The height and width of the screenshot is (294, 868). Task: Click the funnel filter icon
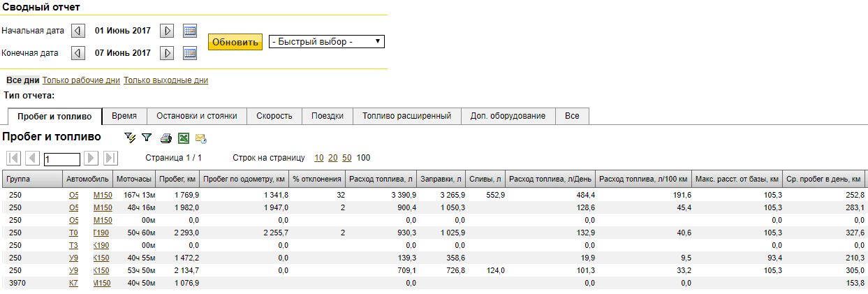pos(147,138)
